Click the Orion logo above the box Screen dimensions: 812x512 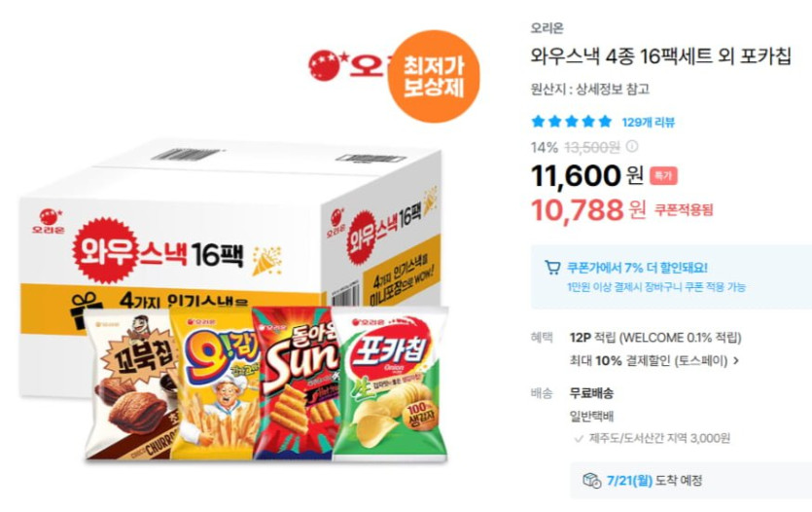(349, 66)
